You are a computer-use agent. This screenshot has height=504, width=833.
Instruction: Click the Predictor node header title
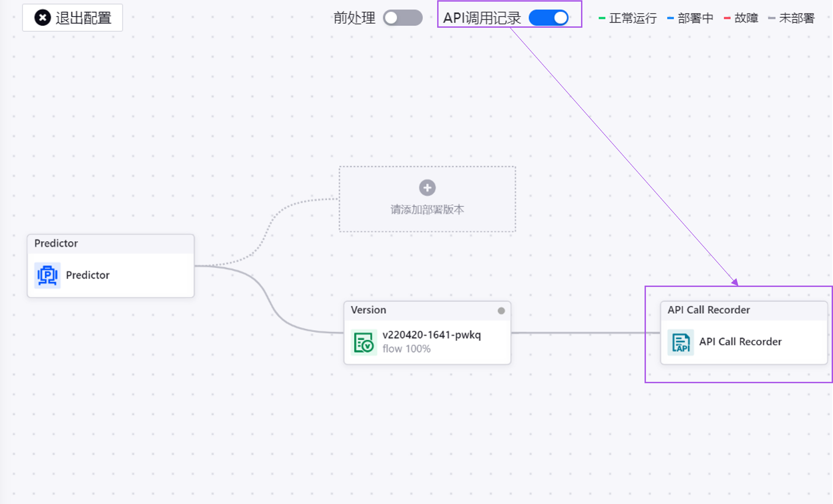[56, 243]
